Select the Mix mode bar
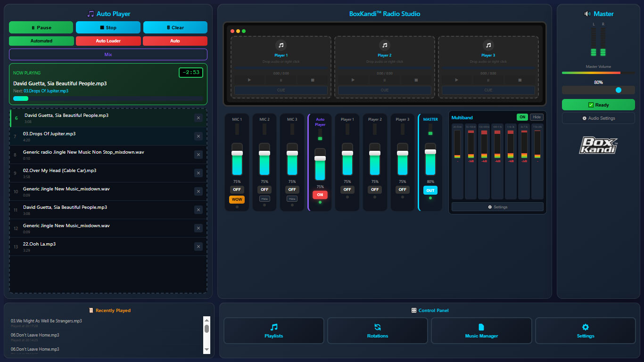The image size is (644, 362). tap(108, 55)
